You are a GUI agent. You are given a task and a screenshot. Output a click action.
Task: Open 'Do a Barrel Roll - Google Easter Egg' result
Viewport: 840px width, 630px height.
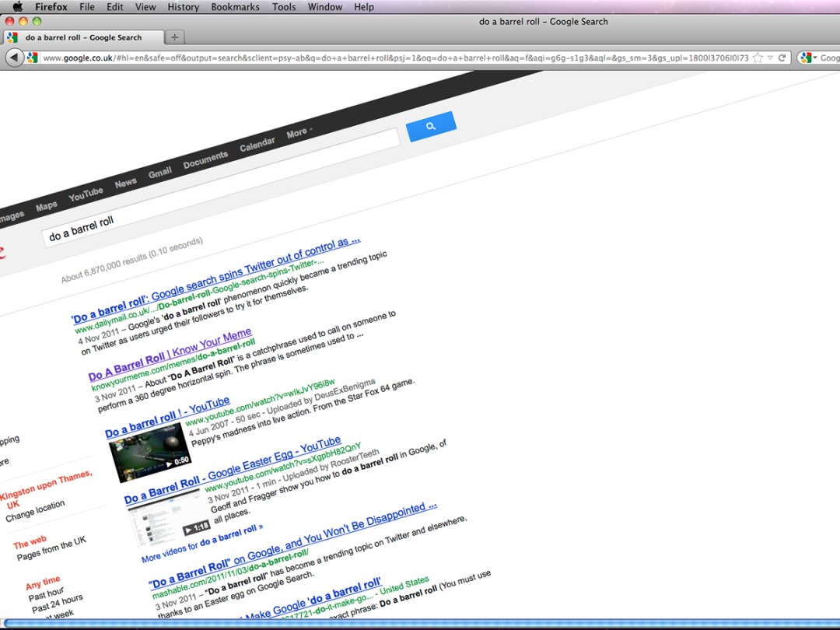tap(233, 471)
